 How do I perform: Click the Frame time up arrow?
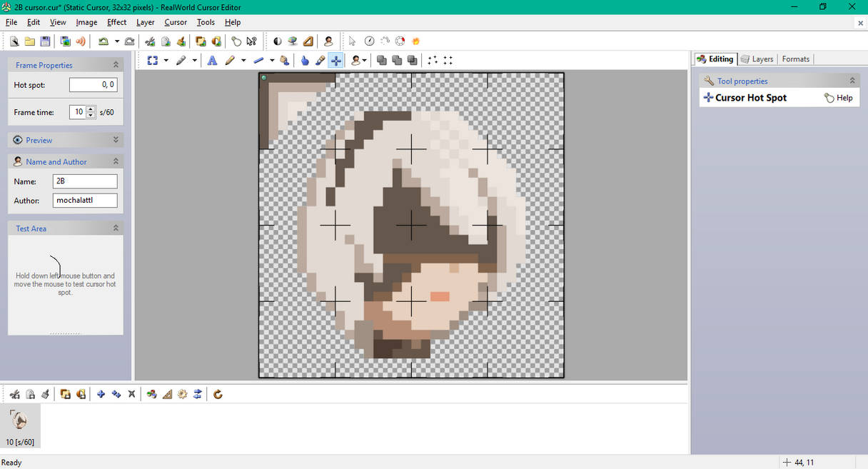[x=91, y=109]
